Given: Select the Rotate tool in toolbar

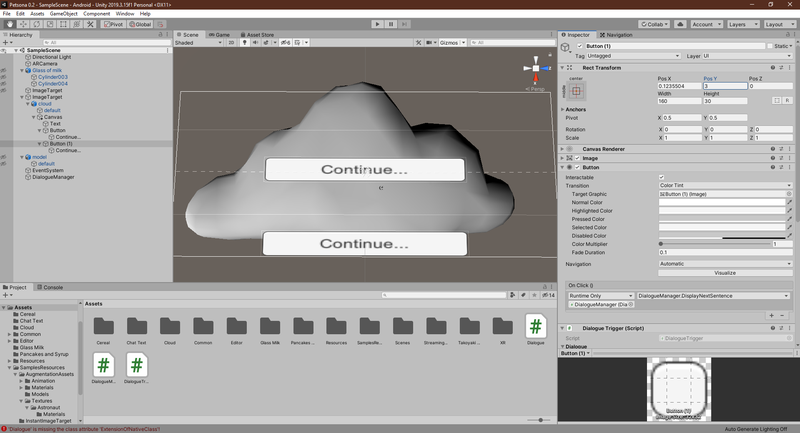Looking at the screenshot, I should (35, 23).
